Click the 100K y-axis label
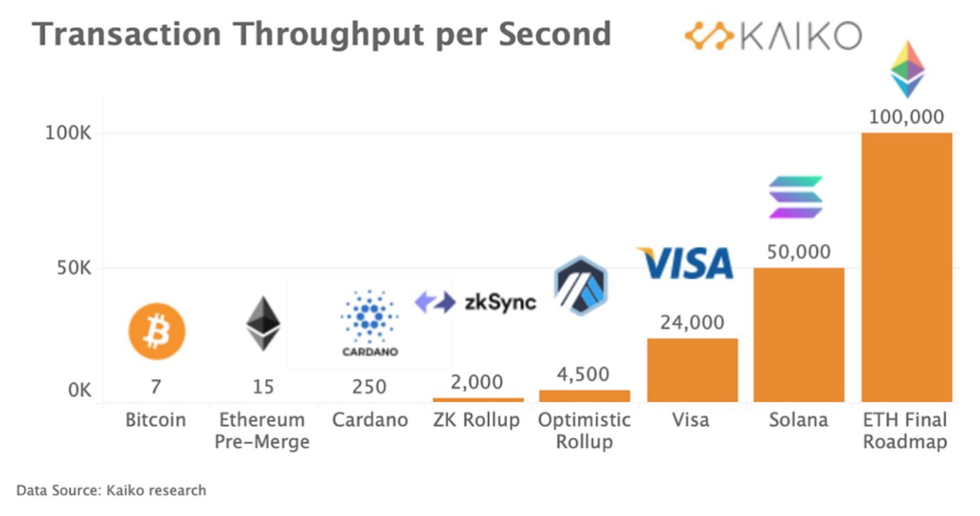The image size is (980, 516). coord(69,133)
